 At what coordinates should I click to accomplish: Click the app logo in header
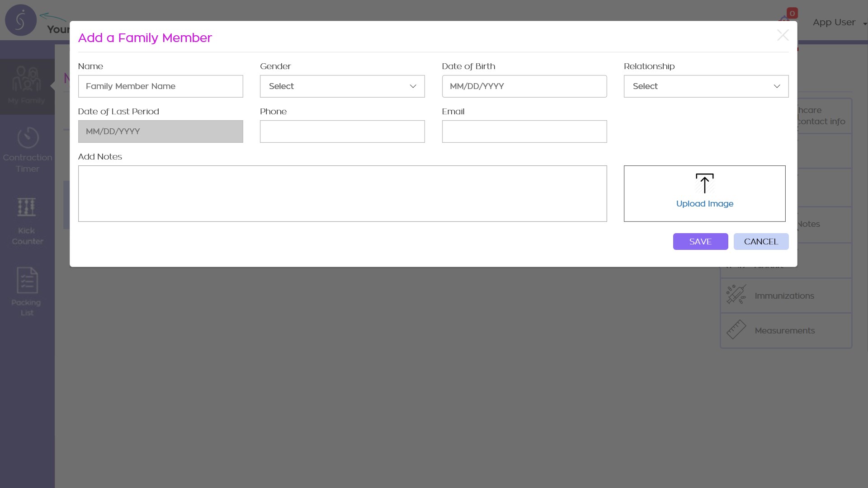coord(21,20)
